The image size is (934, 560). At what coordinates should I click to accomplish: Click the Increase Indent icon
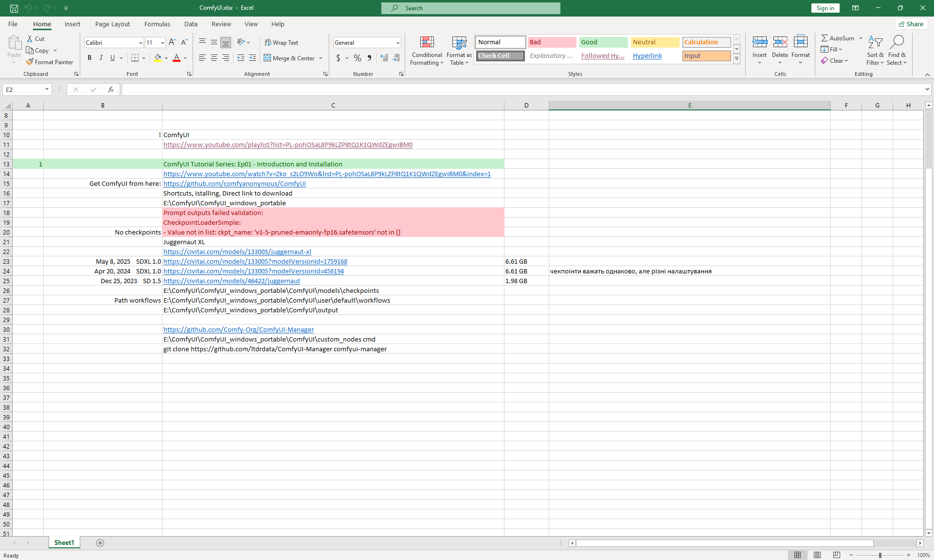tap(252, 58)
